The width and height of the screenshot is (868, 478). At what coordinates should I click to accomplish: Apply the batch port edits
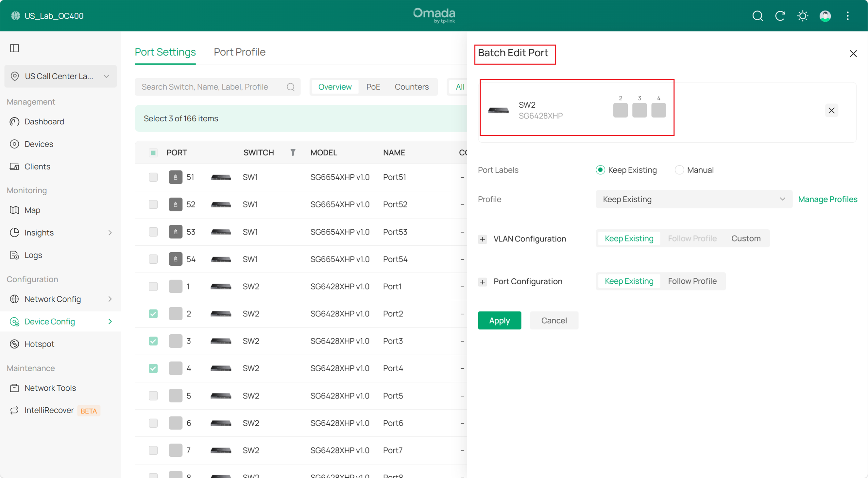click(499, 320)
